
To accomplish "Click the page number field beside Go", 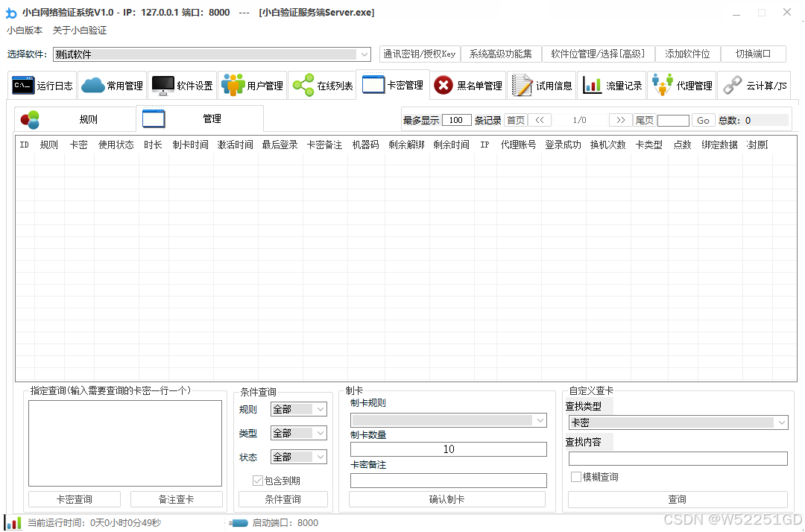I will click(x=673, y=120).
